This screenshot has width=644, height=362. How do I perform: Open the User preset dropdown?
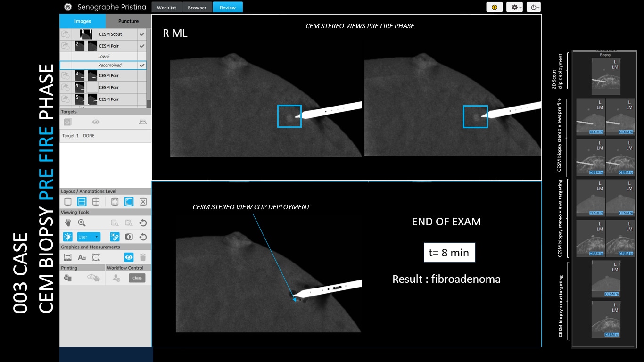pos(89,237)
